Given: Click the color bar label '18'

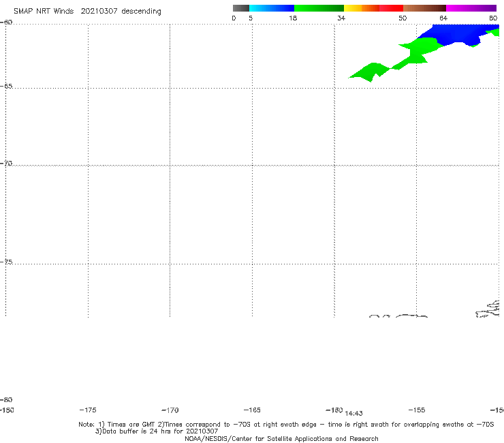Looking at the screenshot, I should [x=293, y=18].
